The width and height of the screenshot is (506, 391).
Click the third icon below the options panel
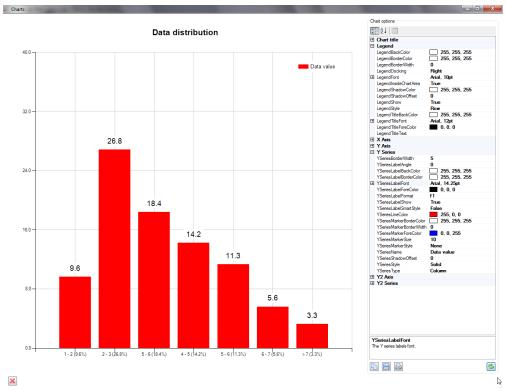(398, 367)
